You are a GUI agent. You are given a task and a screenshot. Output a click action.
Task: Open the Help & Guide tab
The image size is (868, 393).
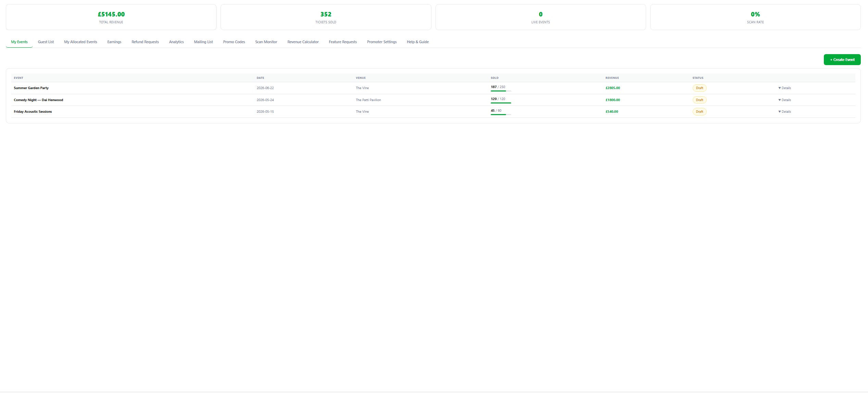(x=418, y=41)
